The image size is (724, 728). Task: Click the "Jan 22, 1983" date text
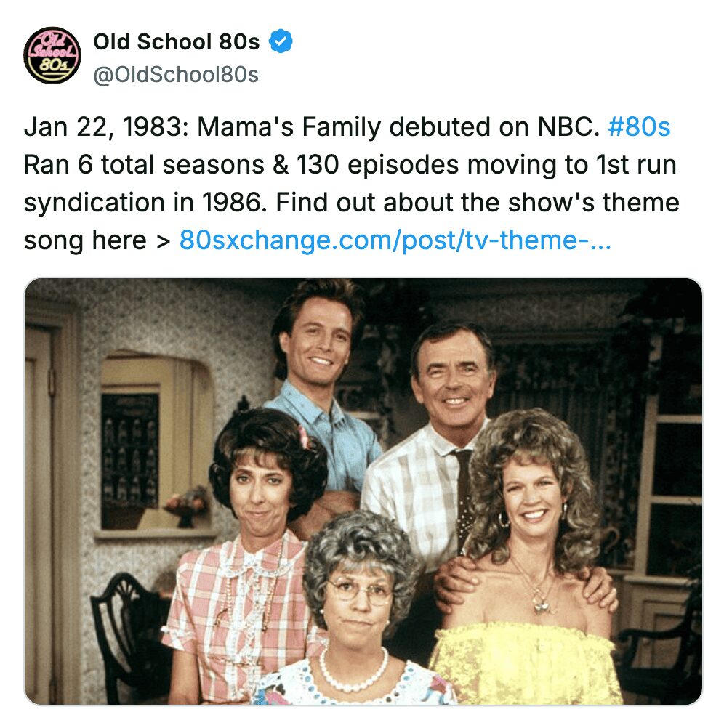click(x=102, y=128)
